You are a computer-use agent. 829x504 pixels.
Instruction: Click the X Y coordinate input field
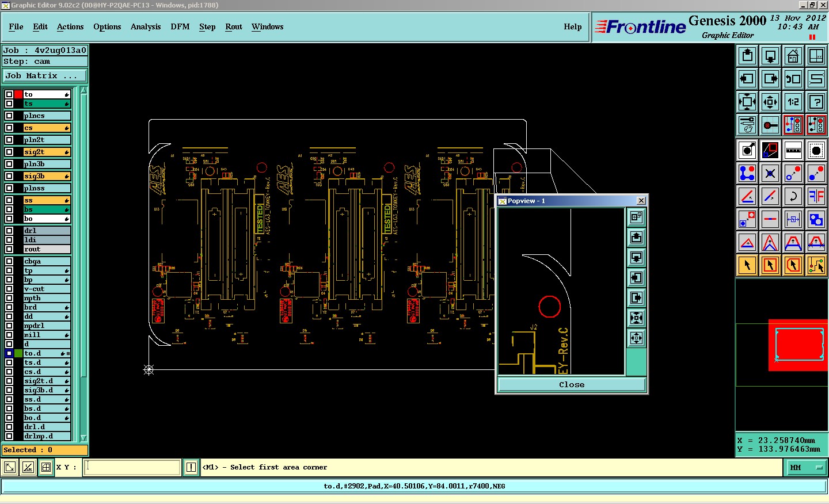(132, 467)
